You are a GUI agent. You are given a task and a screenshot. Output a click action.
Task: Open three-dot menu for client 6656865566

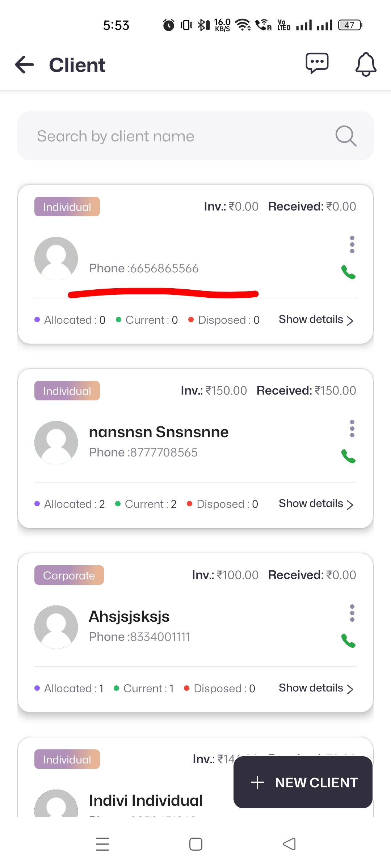click(x=352, y=244)
